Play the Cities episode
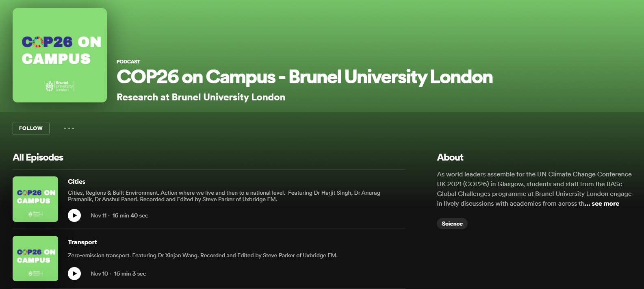 74,215
